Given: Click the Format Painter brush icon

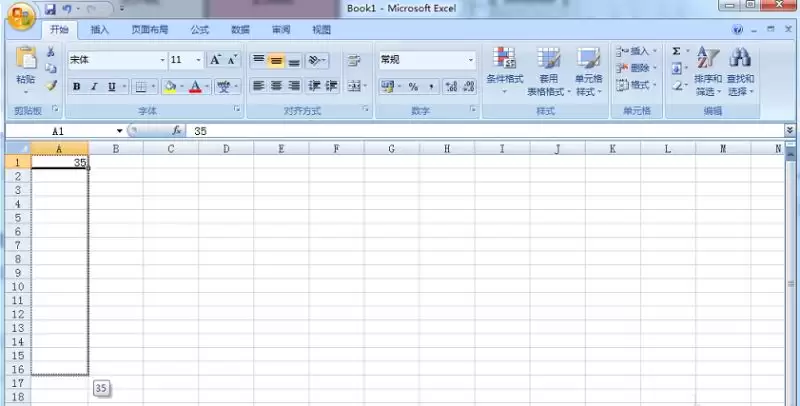Looking at the screenshot, I should tap(51, 86).
